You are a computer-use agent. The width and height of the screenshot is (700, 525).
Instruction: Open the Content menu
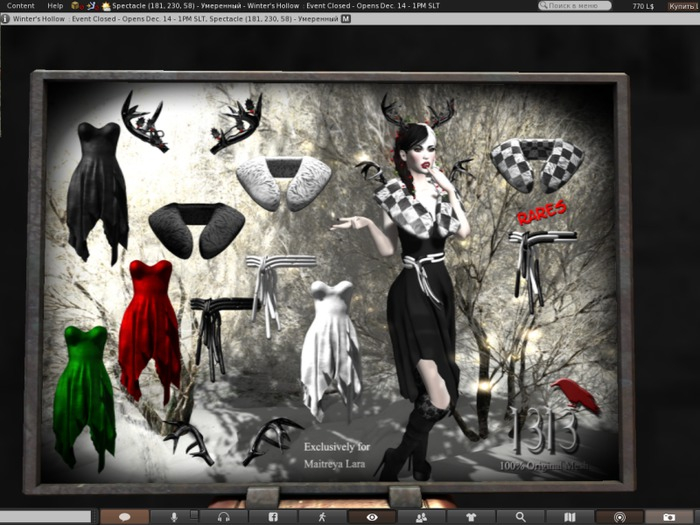click(21, 6)
